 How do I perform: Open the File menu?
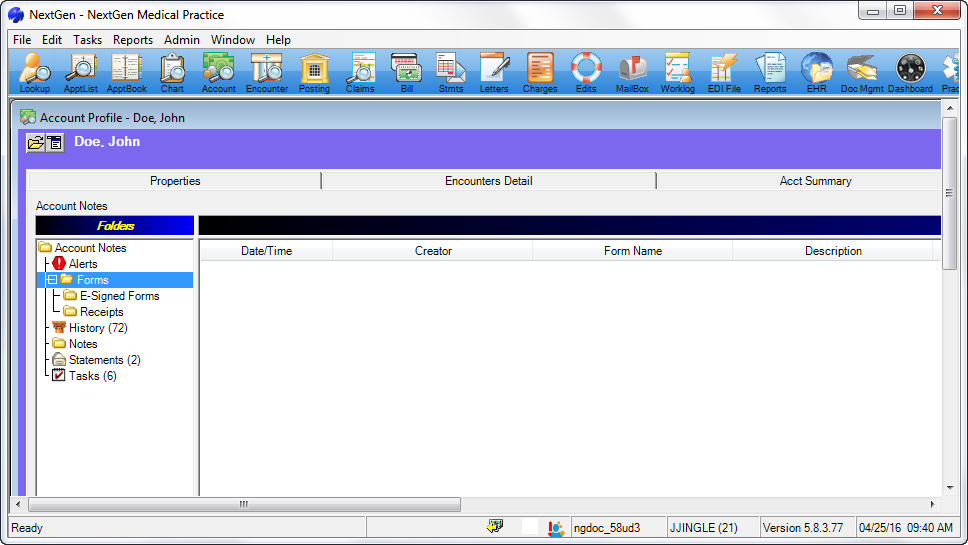pyautogui.click(x=22, y=40)
